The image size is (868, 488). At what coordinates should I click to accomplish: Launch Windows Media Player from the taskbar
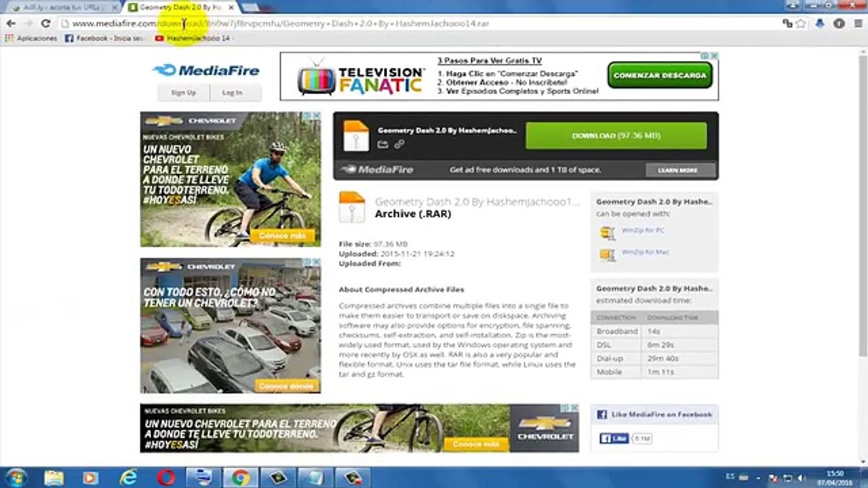click(90, 478)
